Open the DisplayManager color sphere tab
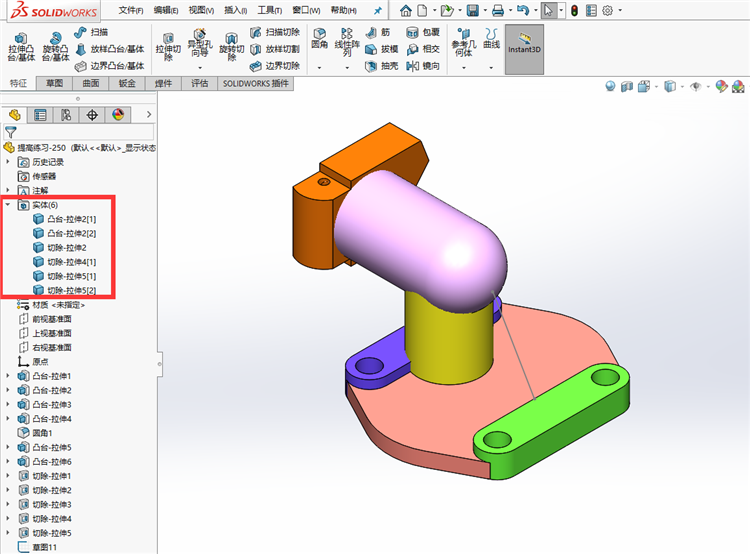This screenshot has width=750, height=554. pyautogui.click(x=118, y=115)
